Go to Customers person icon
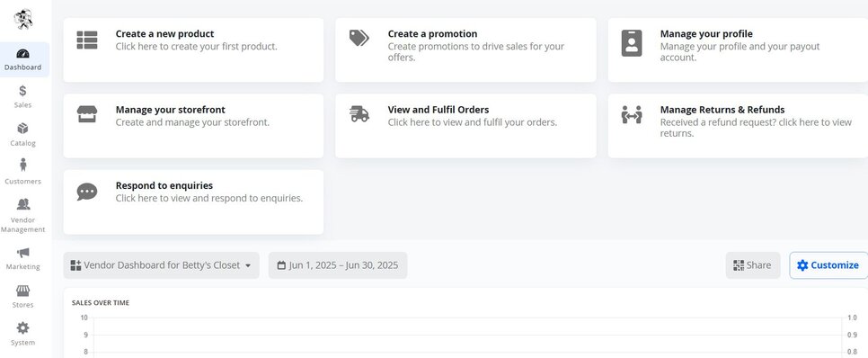 pyautogui.click(x=22, y=165)
